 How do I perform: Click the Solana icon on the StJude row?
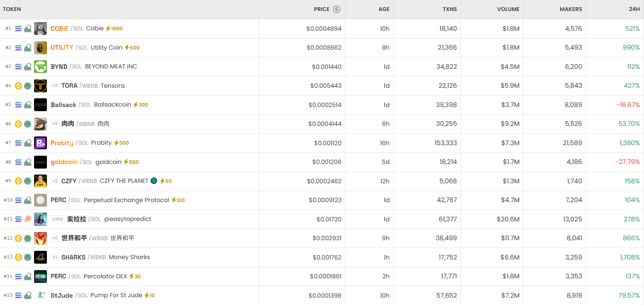pos(18,295)
